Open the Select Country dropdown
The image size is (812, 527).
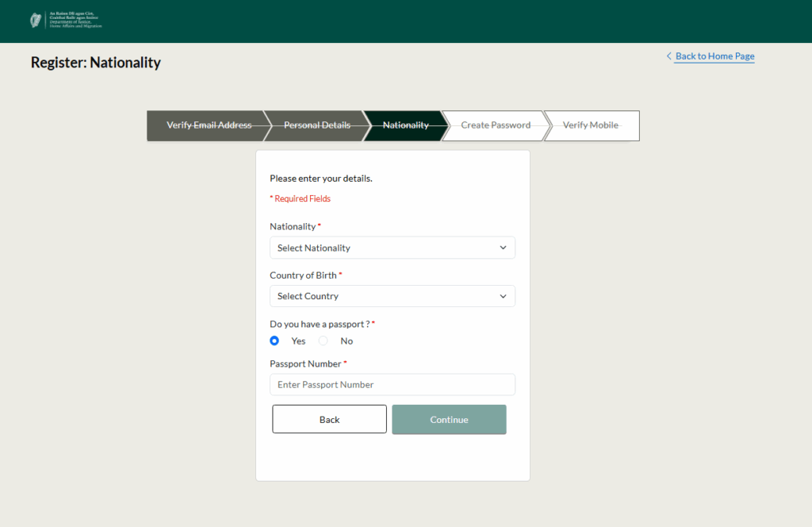[392, 296]
